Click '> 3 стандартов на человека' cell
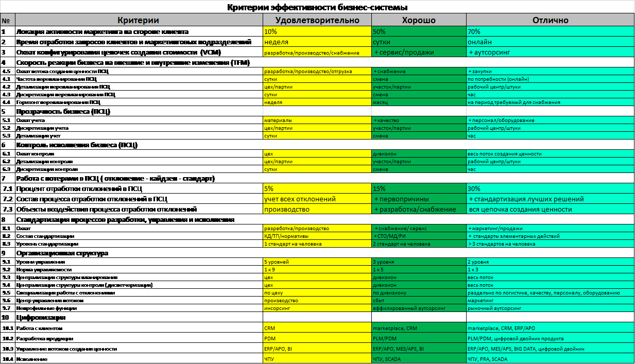 (x=550, y=244)
